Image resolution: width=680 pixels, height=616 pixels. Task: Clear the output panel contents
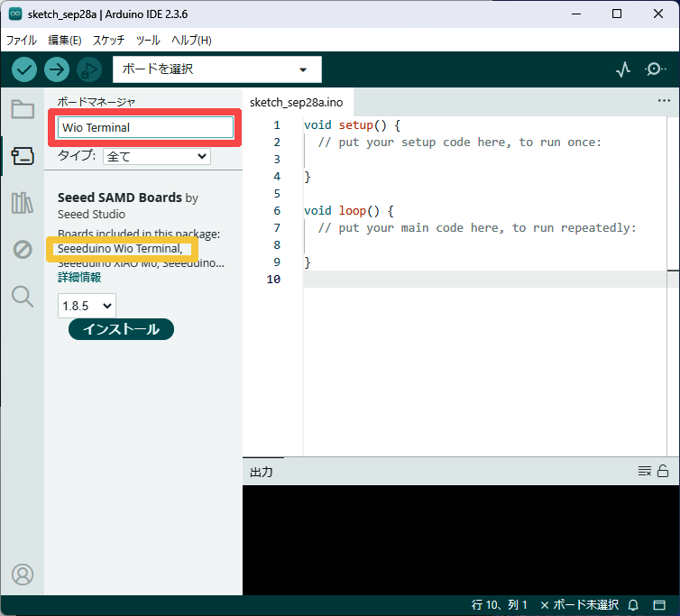[x=644, y=471]
